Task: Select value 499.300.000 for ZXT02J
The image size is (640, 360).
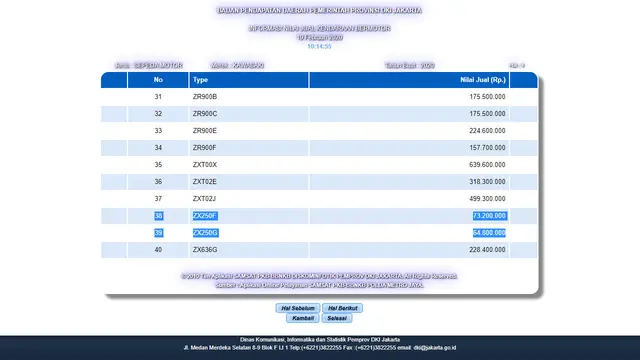Action: [487, 199]
